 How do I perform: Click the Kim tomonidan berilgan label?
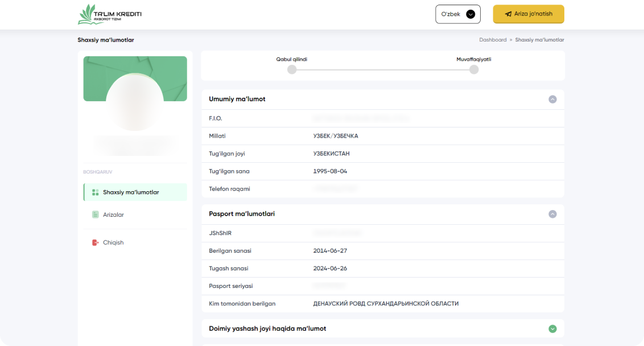tap(242, 304)
